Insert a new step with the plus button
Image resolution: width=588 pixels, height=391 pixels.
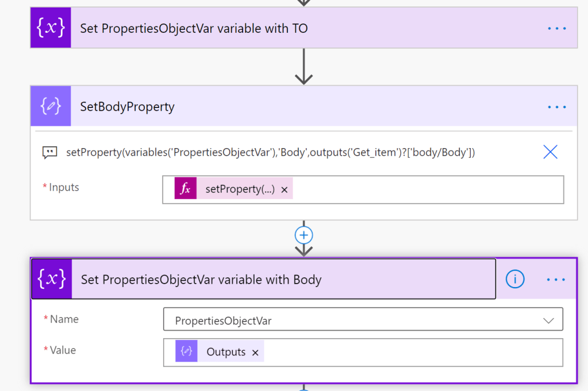click(x=303, y=235)
